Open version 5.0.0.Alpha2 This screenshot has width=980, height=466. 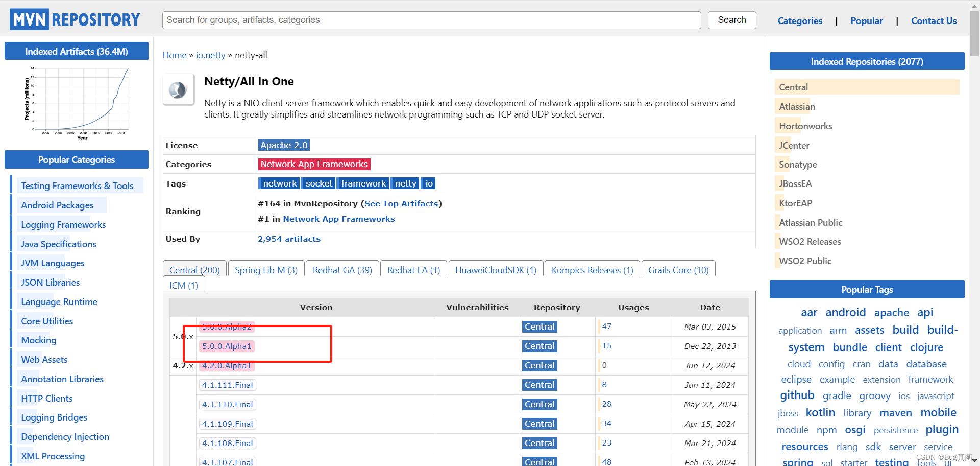[227, 327]
